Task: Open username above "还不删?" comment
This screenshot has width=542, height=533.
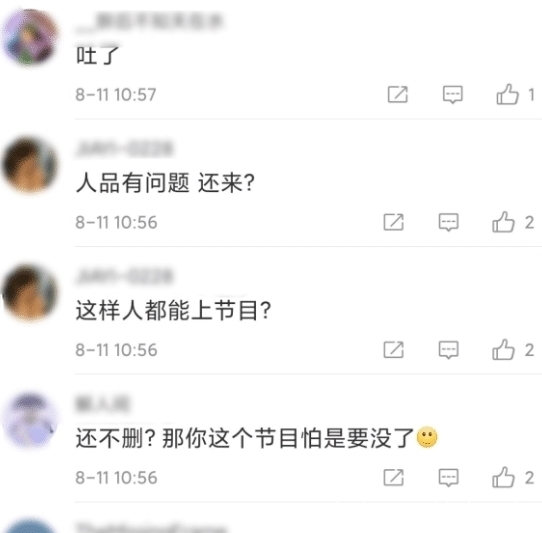Action: pyautogui.click(x=103, y=404)
